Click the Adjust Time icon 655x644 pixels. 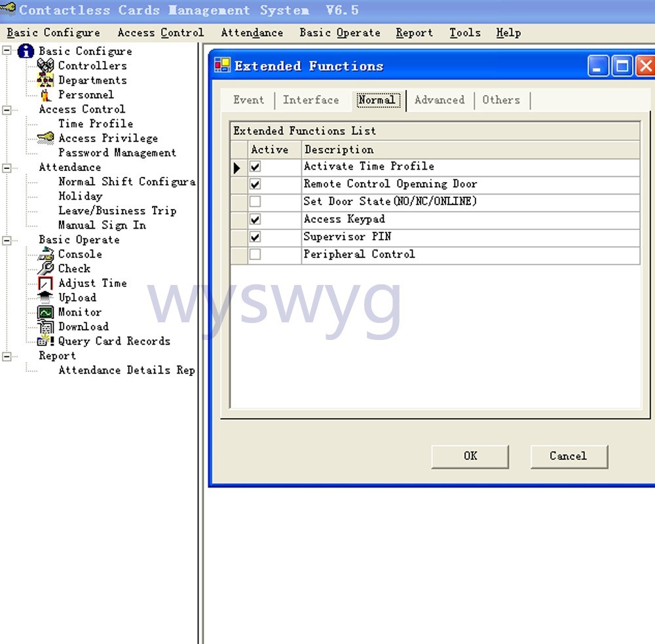45,284
